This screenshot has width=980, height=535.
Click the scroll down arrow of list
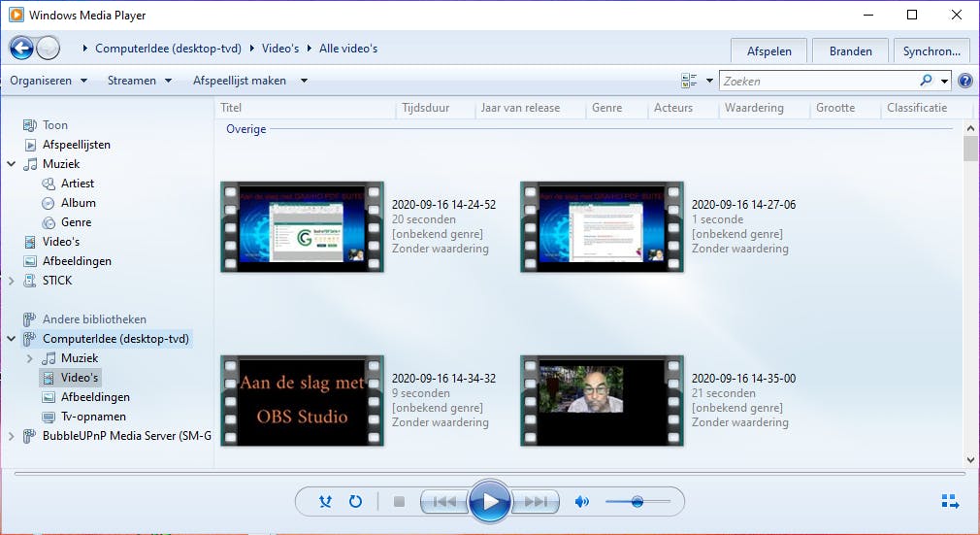tap(970, 460)
